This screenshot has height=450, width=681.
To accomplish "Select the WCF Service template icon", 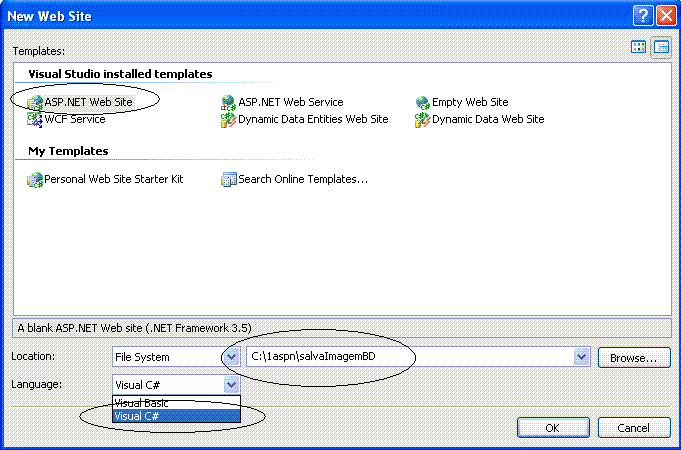I will pos(35,119).
